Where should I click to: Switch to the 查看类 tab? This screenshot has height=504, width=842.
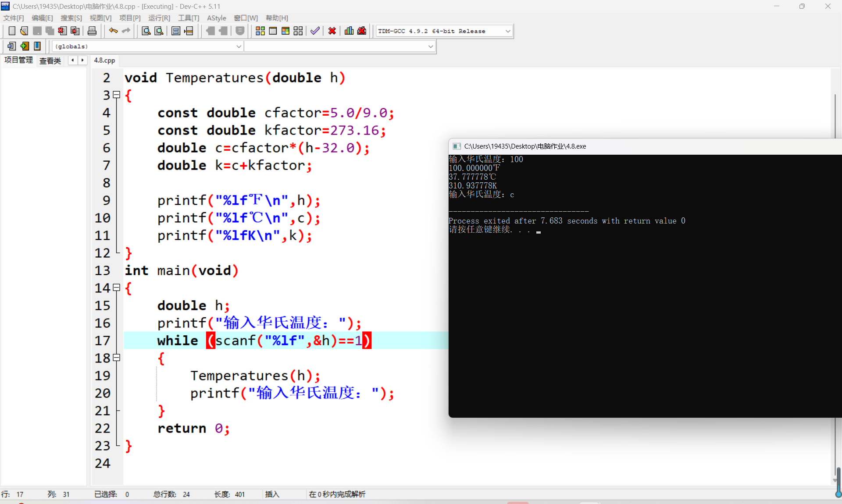click(x=50, y=60)
